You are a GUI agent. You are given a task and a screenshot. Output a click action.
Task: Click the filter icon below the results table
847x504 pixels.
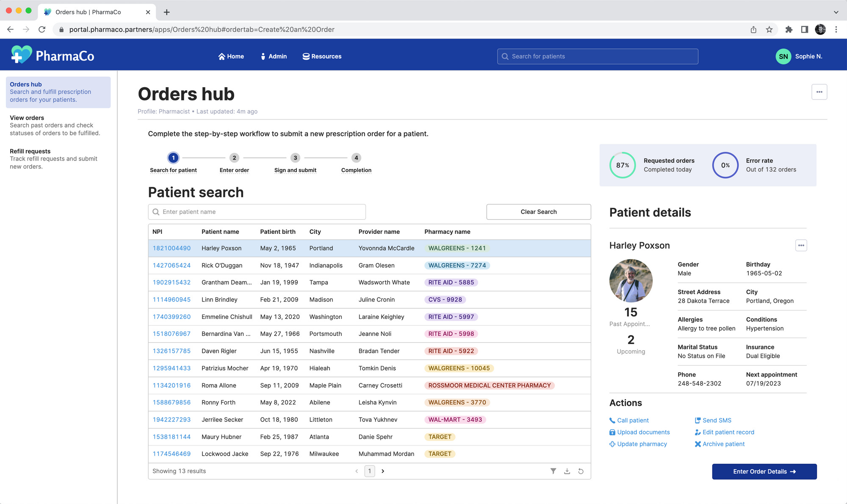pyautogui.click(x=553, y=471)
